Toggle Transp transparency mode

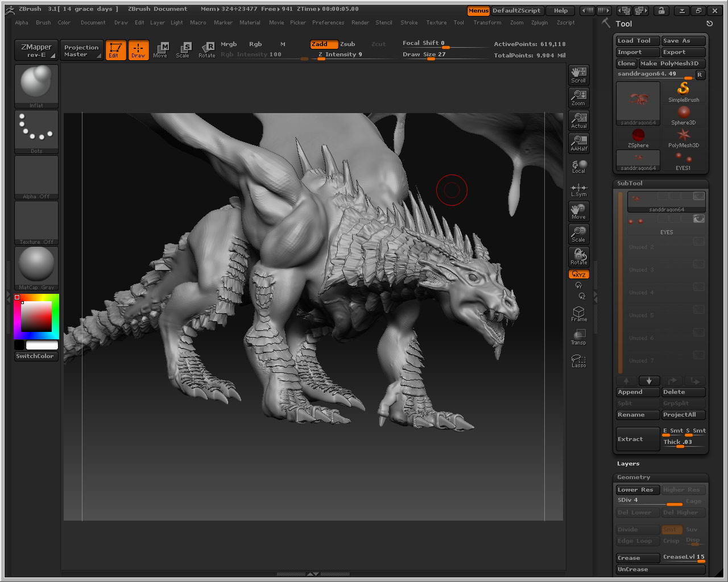[578, 336]
